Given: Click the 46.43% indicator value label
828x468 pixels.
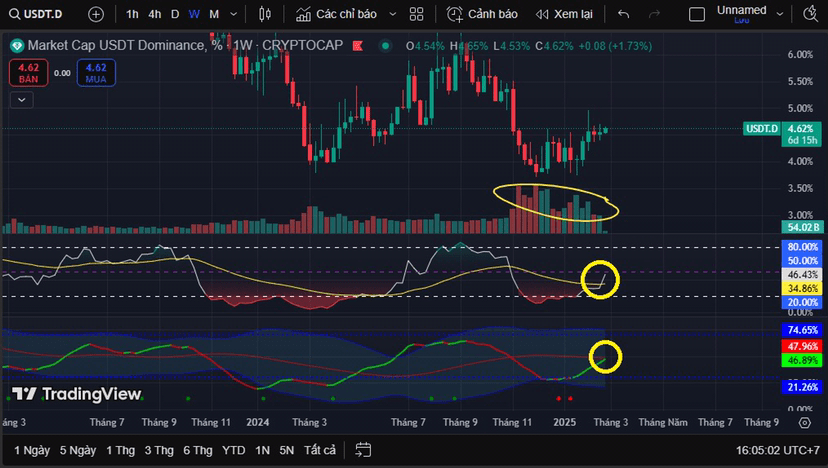Looking at the screenshot, I should click(x=802, y=275).
